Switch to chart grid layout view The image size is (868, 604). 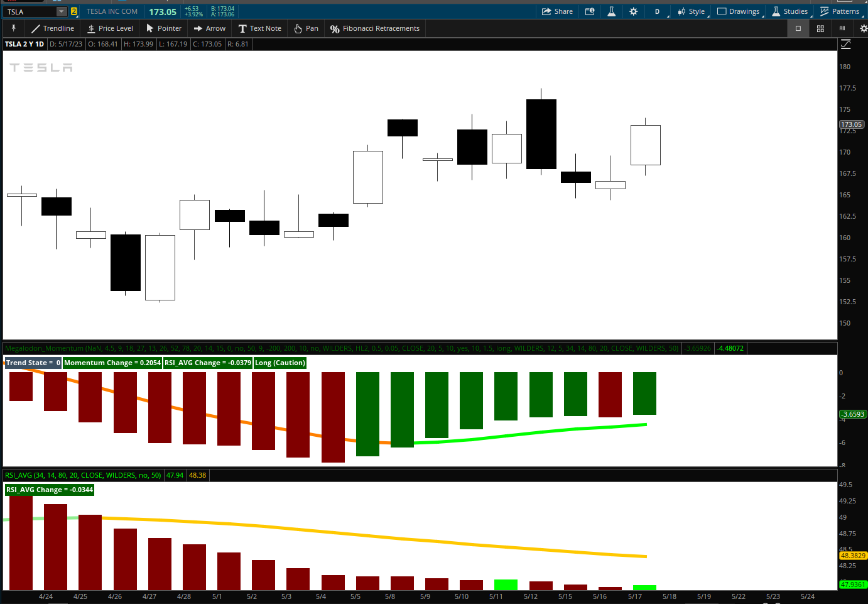[820, 28]
